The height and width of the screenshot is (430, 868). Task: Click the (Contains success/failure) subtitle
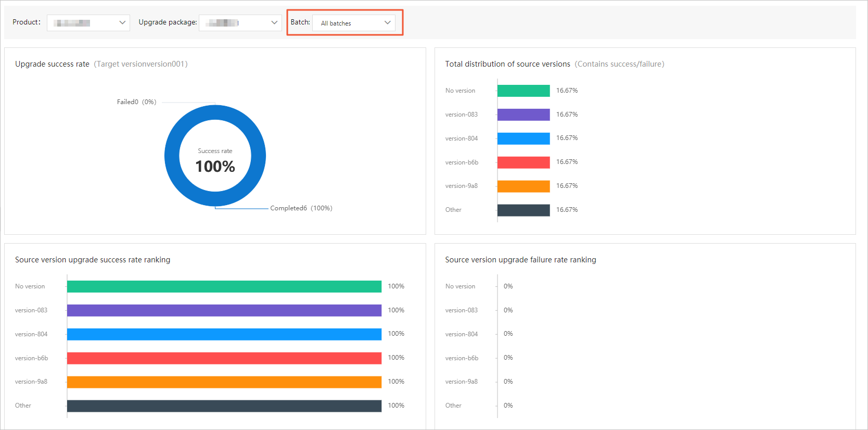pyautogui.click(x=619, y=64)
